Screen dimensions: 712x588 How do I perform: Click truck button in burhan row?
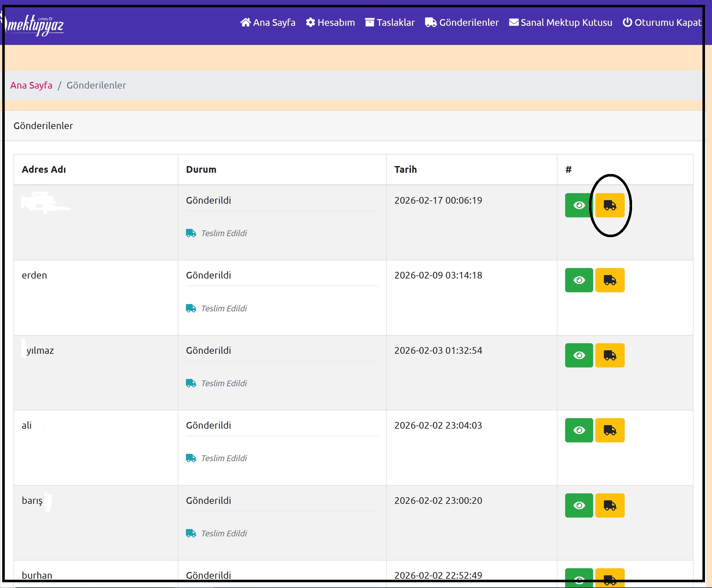[610, 577]
